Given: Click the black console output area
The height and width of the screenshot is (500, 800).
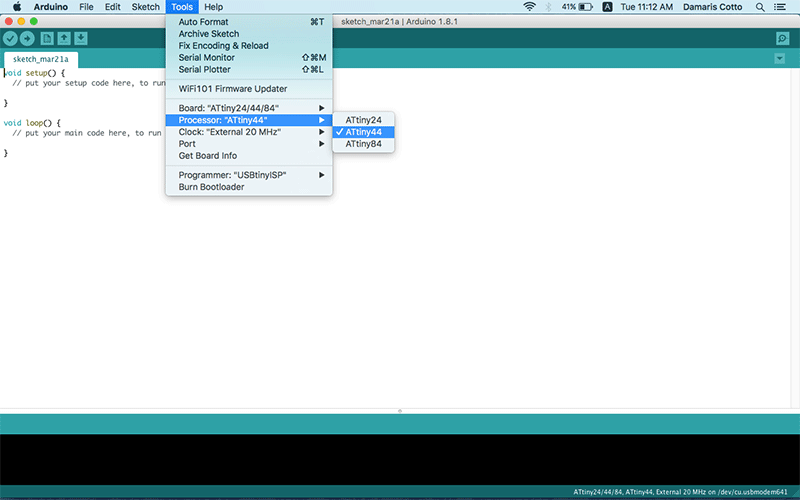Looking at the screenshot, I should [400, 459].
